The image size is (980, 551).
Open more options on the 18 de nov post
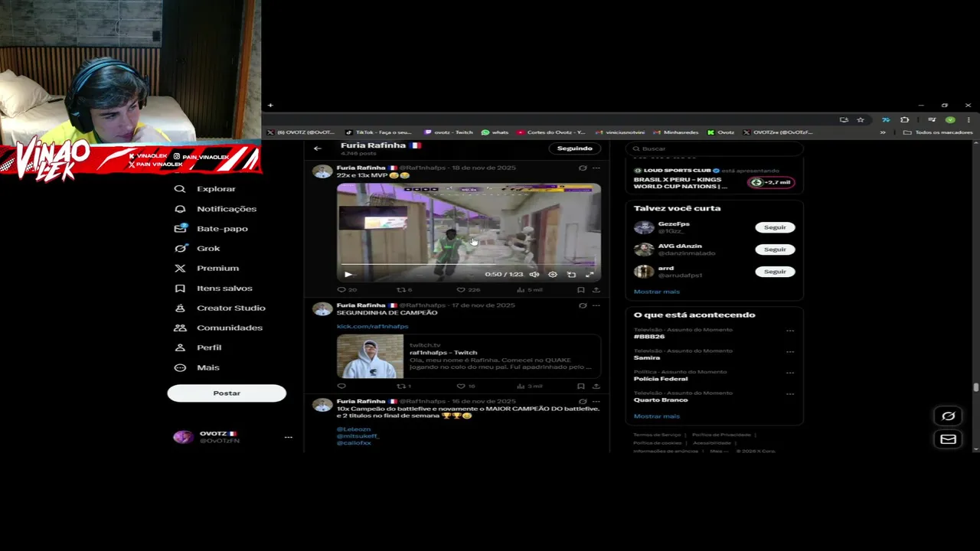coord(596,168)
